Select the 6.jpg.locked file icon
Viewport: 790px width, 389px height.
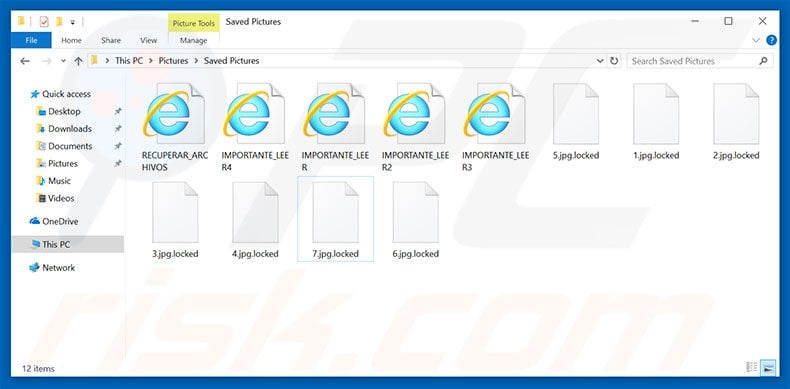point(416,213)
